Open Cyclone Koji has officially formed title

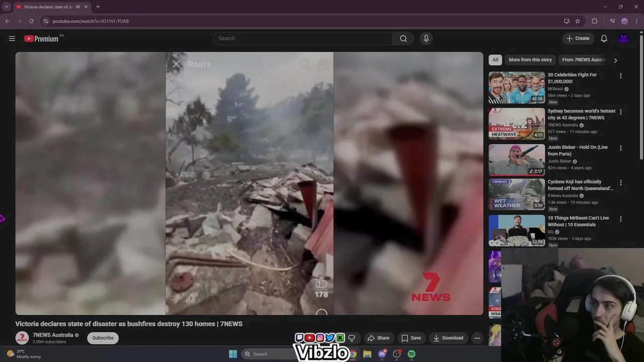point(580,186)
